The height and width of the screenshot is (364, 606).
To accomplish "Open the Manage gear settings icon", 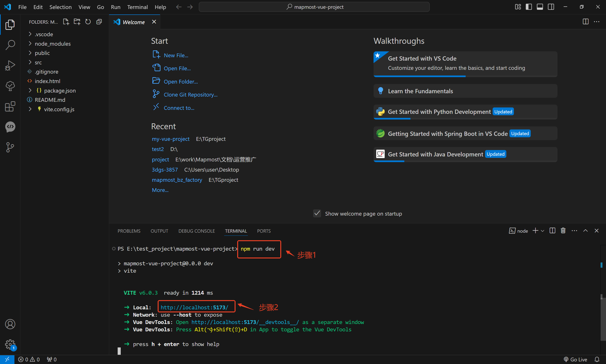I will 10,345.
